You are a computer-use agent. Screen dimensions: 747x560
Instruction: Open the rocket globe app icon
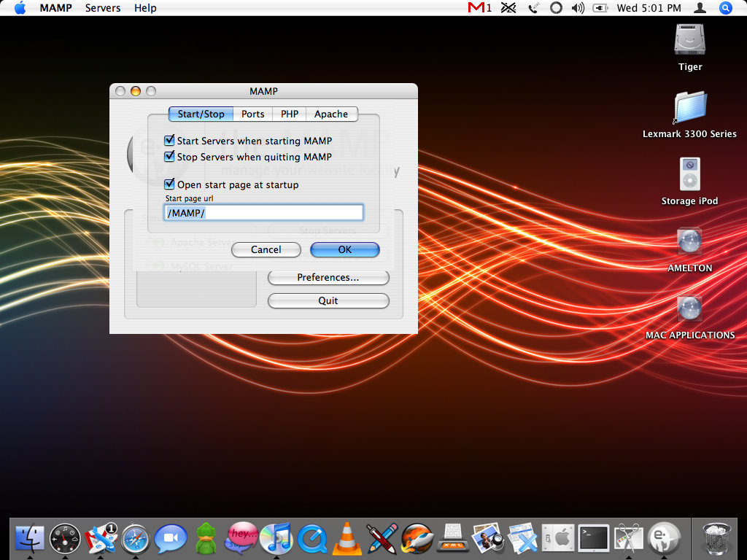tap(417, 539)
